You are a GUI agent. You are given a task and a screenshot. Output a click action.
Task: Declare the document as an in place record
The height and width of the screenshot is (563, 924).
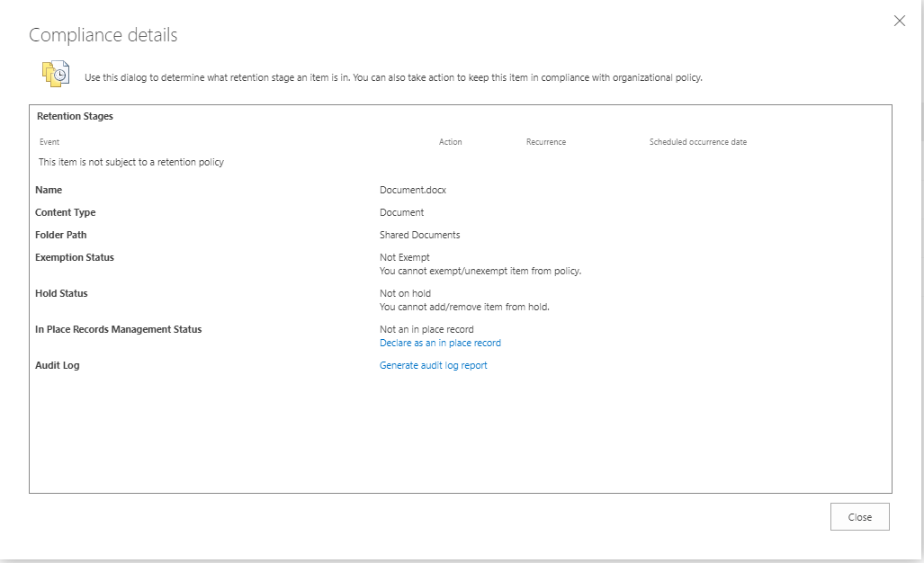click(x=440, y=343)
